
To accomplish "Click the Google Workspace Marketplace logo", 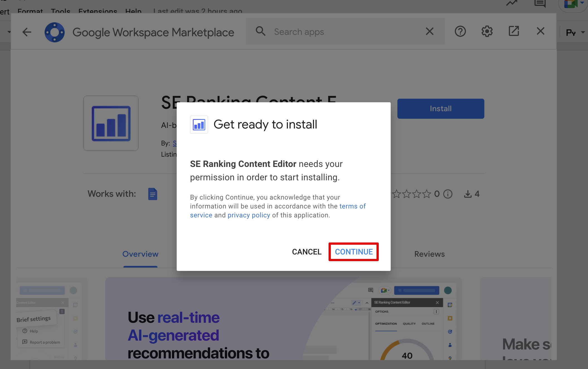I will pos(55,32).
